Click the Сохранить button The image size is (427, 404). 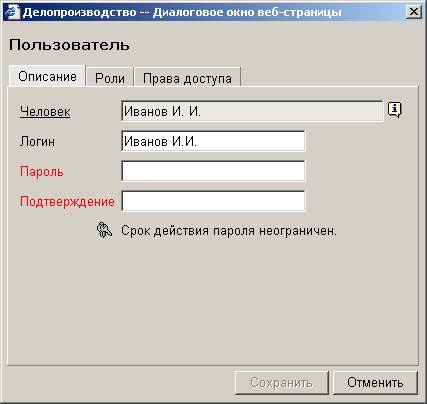(282, 383)
